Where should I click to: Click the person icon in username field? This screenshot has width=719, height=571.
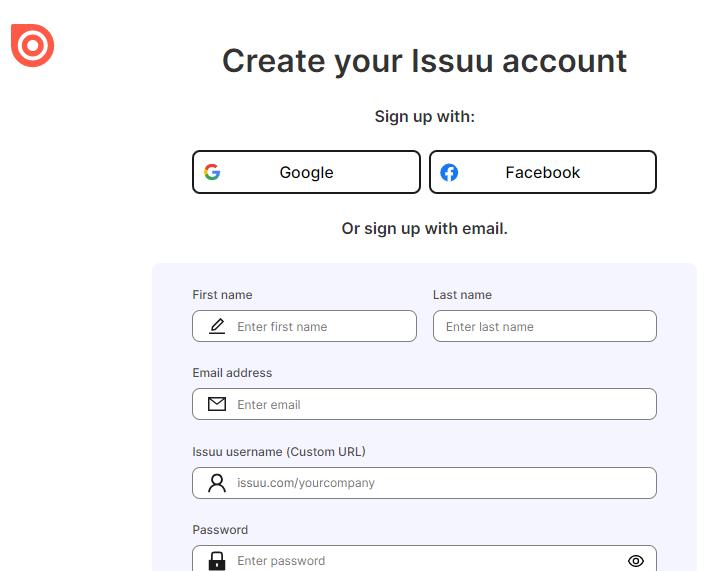pyautogui.click(x=217, y=483)
